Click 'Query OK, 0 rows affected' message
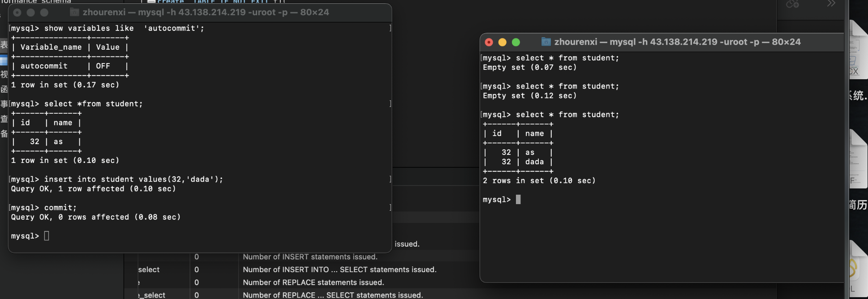 click(x=96, y=217)
